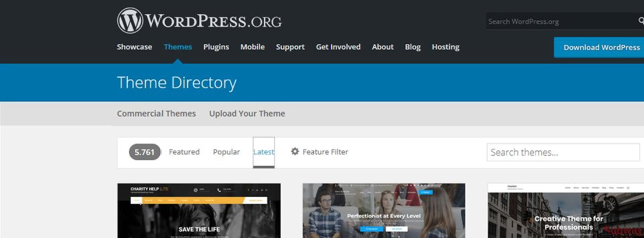Click the Theme Directory heading
The image size is (644, 238).
click(177, 83)
